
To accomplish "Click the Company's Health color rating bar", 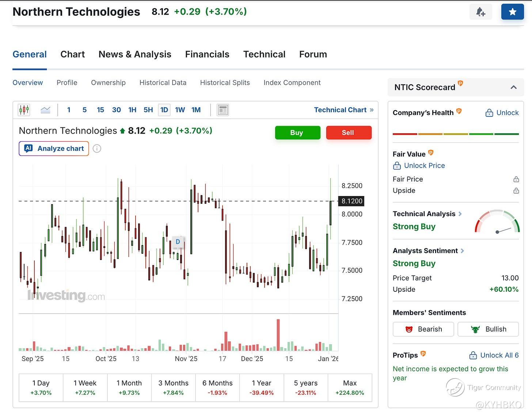I will pos(456,134).
